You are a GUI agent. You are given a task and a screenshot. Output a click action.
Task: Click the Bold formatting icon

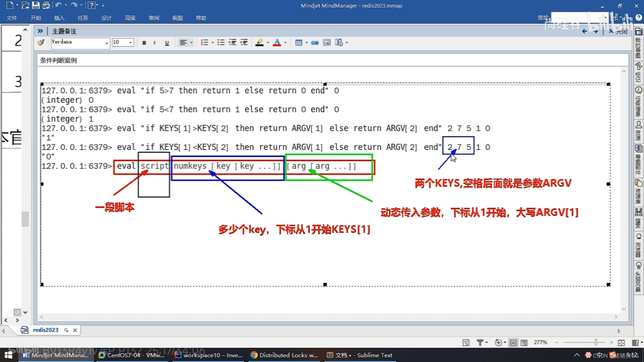[144, 43]
